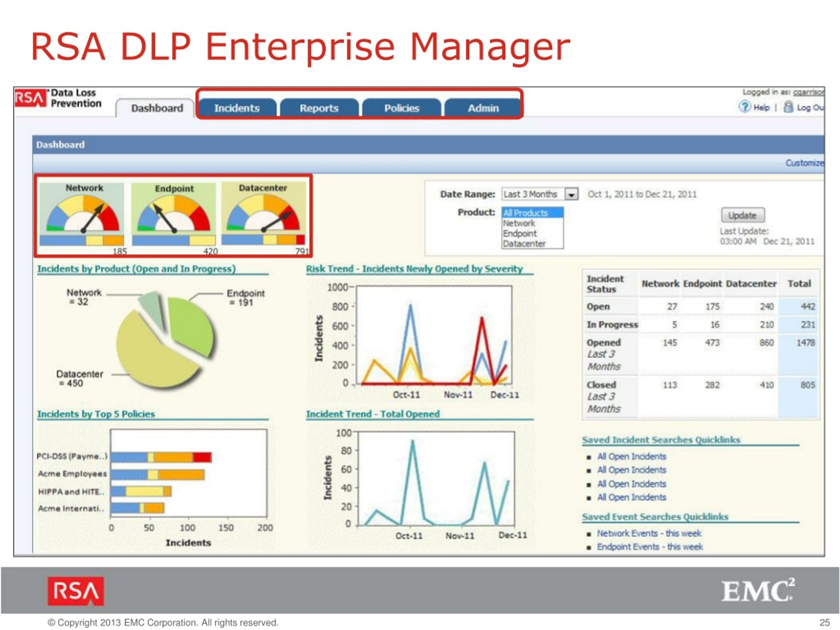Click the RSA Data Loss Prevention logo
The height and width of the screenshot is (630, 840).
[x=58, y=98]
